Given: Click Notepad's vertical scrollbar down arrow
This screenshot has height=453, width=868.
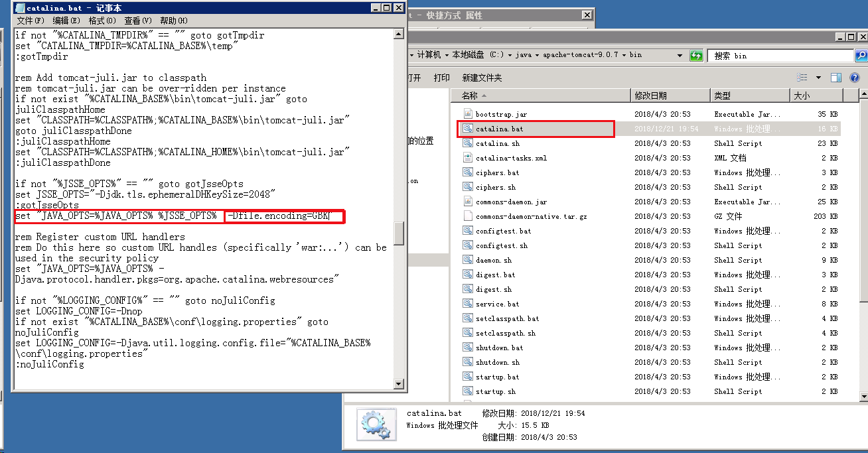Looking at the screenshot, I should coord(399,383).
